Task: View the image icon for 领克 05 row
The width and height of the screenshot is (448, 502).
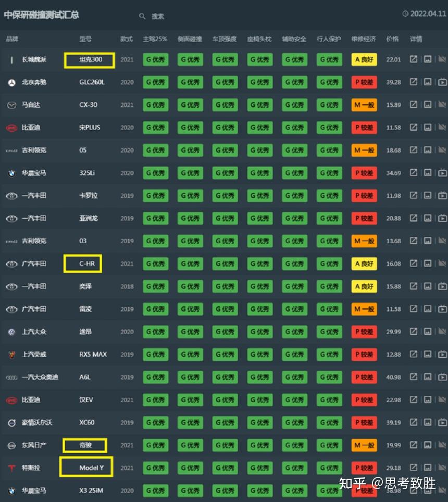Action: [428, 150]
